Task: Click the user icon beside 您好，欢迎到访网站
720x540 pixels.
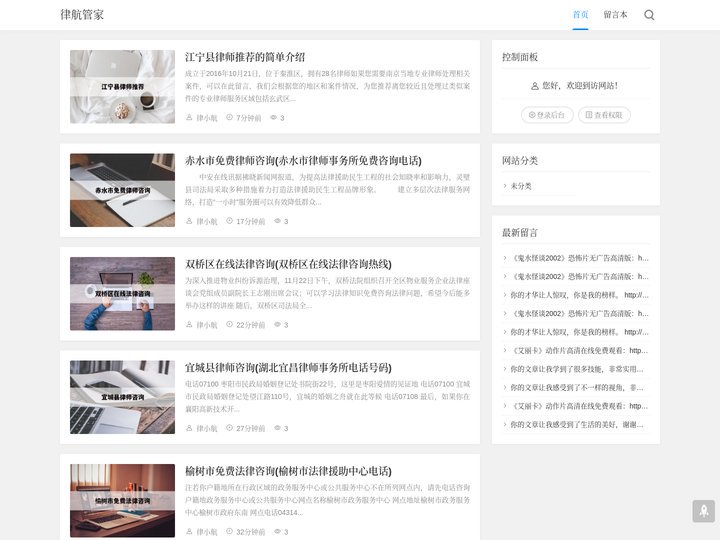Action: [534, 86]
